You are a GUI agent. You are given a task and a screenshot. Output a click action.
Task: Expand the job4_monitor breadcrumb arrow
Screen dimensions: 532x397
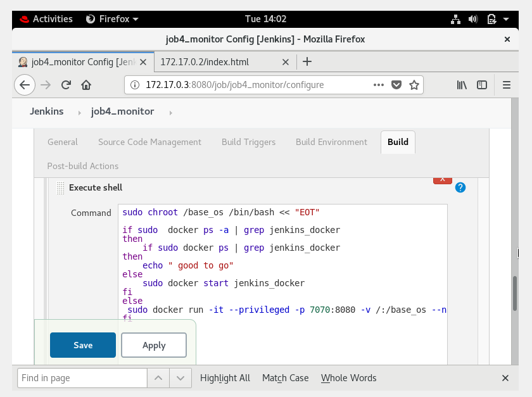[x=170, y=113]
